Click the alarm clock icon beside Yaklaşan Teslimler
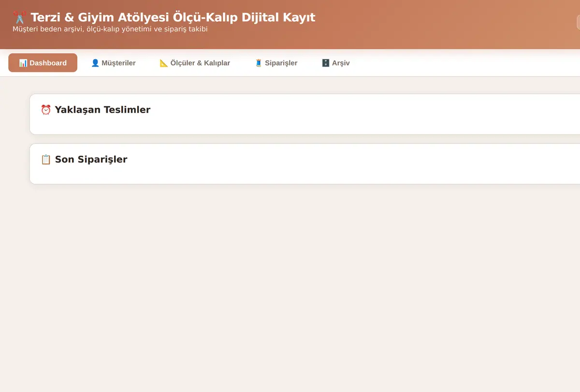 point(46,110)
